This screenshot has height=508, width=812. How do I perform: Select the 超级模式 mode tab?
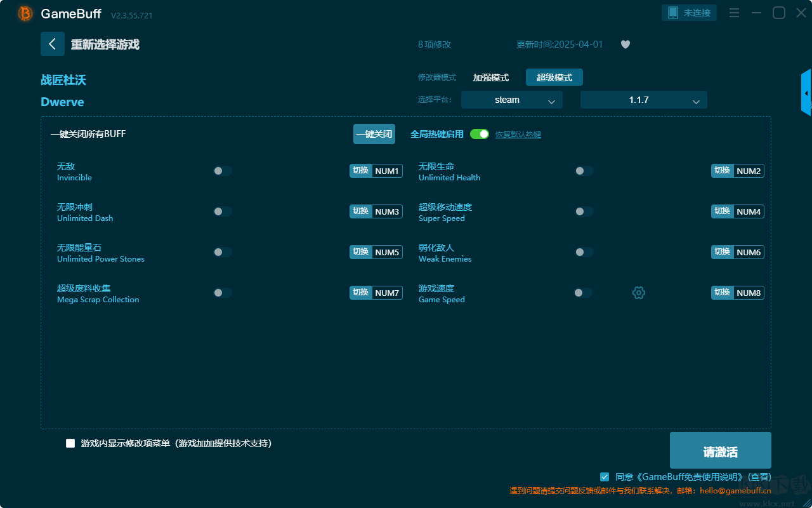554,77
